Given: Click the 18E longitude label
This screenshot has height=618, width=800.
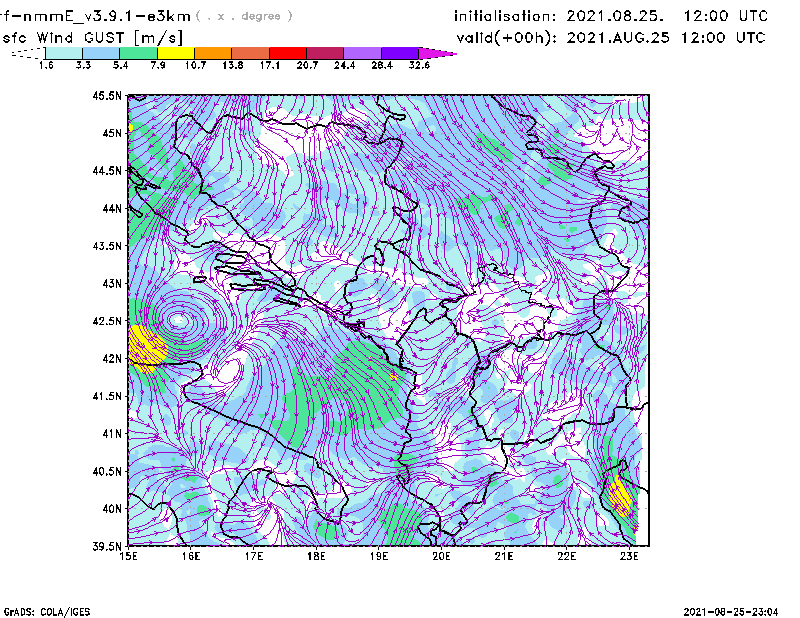Looking at the screenshot, I should pyautogui.click(x=316, y=556).
